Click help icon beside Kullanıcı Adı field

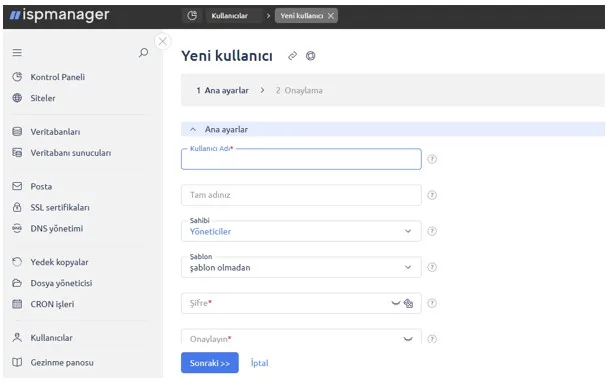(x=432, y=159)
